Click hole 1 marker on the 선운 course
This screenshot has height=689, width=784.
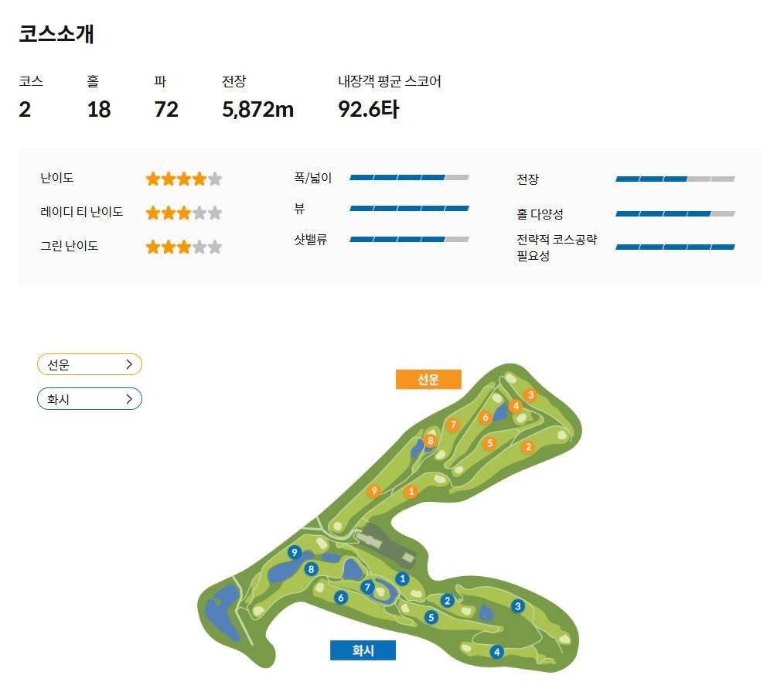411,492
